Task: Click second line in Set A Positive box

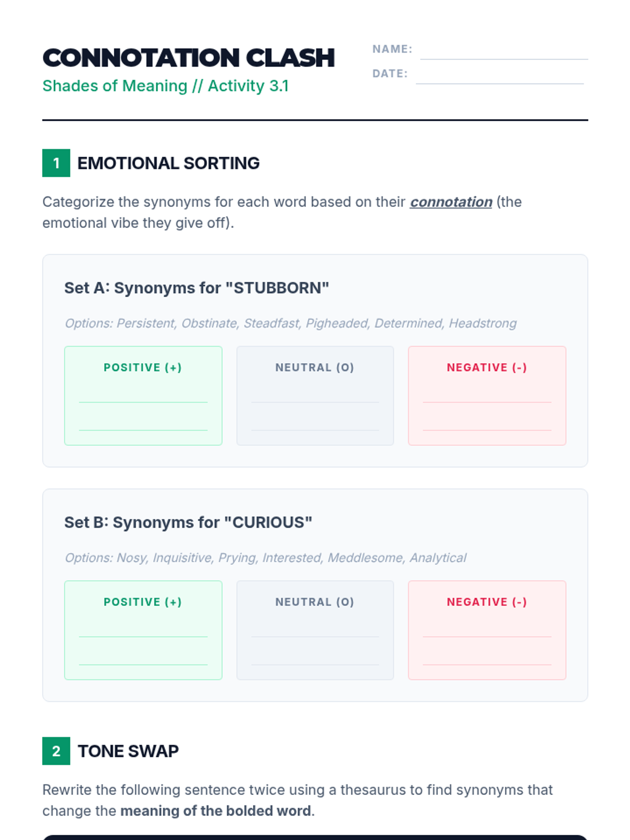Action: click(x=143, y=424)
